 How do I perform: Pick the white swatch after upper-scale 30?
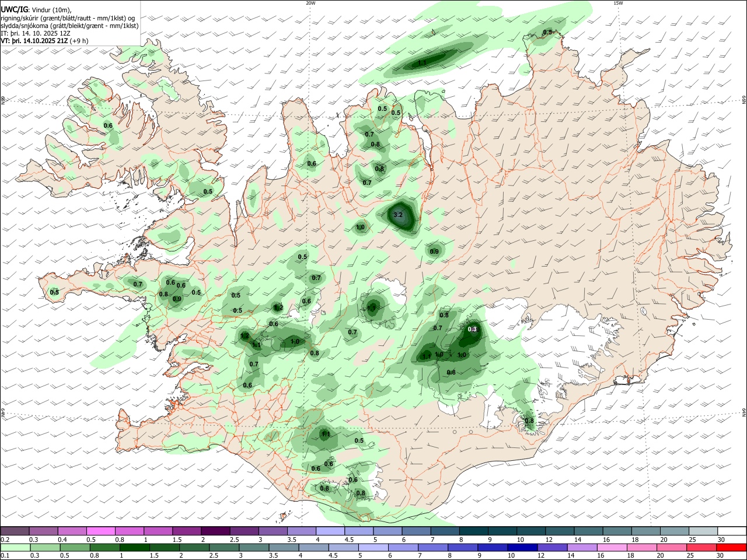click(731, 531)
